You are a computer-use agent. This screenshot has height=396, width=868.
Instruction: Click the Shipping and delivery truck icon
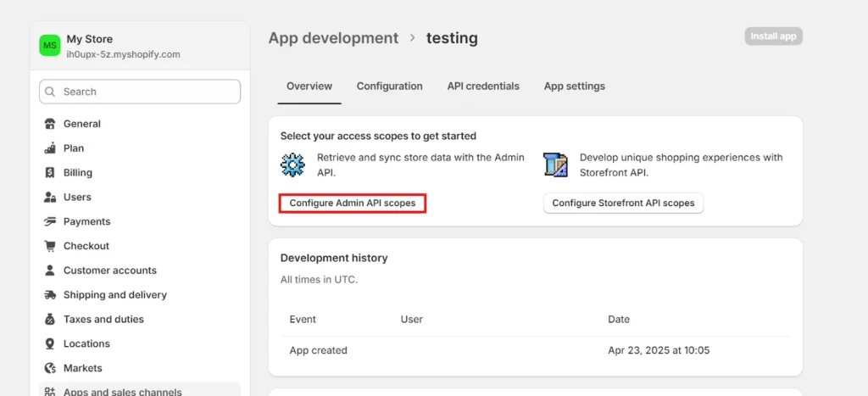(50, 295)
